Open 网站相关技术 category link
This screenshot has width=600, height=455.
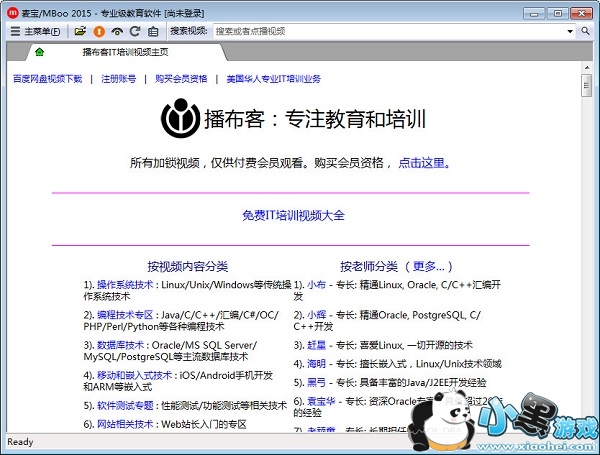(125, 424)
